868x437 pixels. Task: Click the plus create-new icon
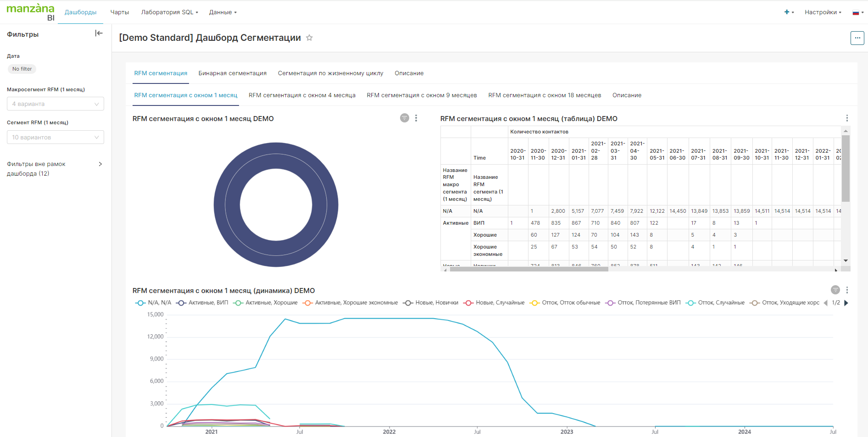coord(787,12)
